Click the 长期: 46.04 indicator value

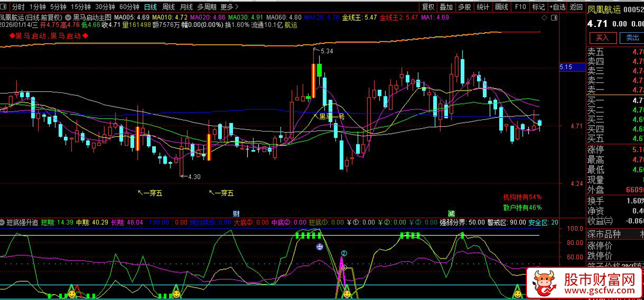pyautogui.click(x=127, y=222)
